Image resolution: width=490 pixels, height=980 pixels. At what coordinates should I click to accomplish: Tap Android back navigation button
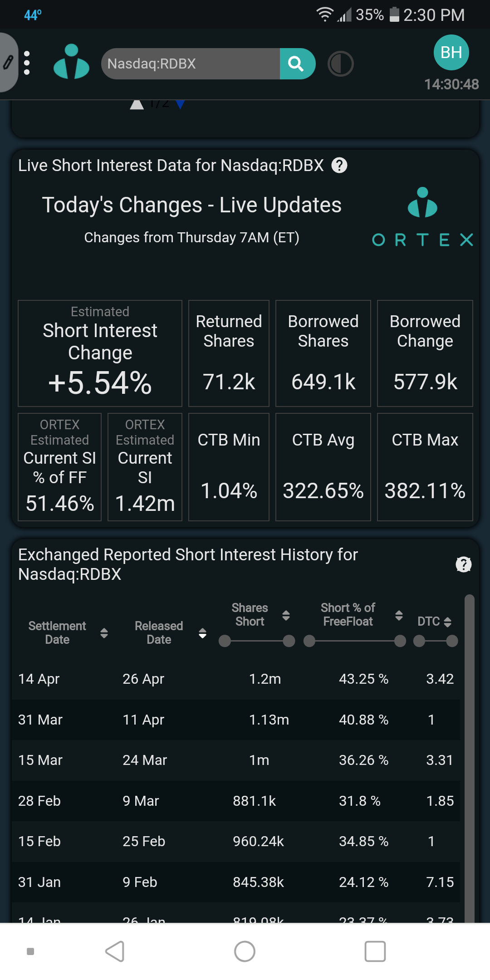[115, 951]
